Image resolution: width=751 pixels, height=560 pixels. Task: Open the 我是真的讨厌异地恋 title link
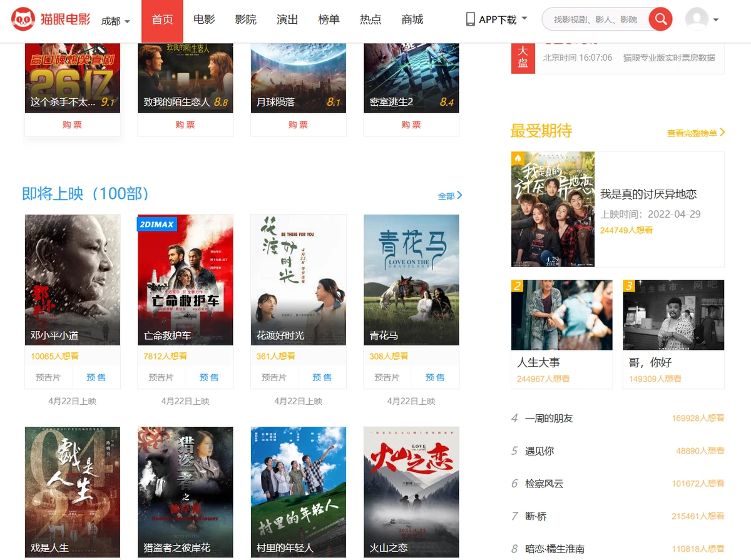[x=648, y=195]
